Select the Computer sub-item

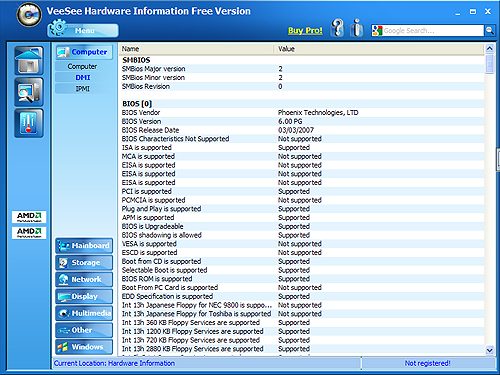(x=82, y=66)
